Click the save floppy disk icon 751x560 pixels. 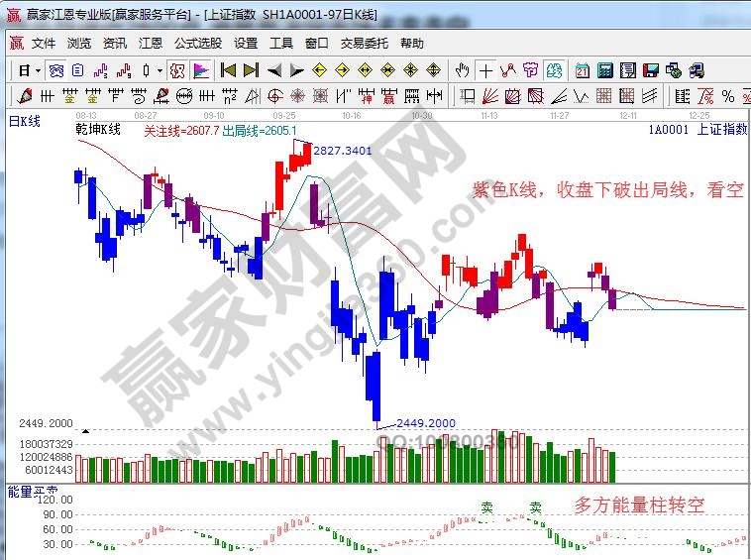click(651, 70)
